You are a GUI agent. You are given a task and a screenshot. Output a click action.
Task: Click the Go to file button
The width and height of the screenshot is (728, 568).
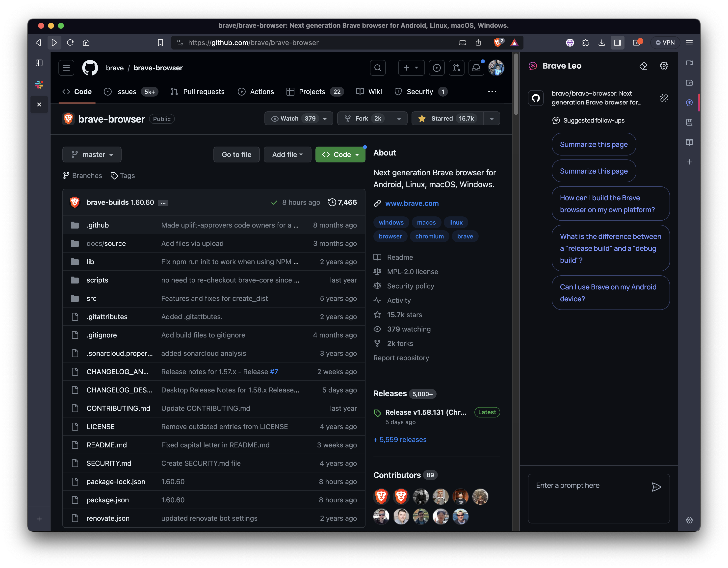236,155
